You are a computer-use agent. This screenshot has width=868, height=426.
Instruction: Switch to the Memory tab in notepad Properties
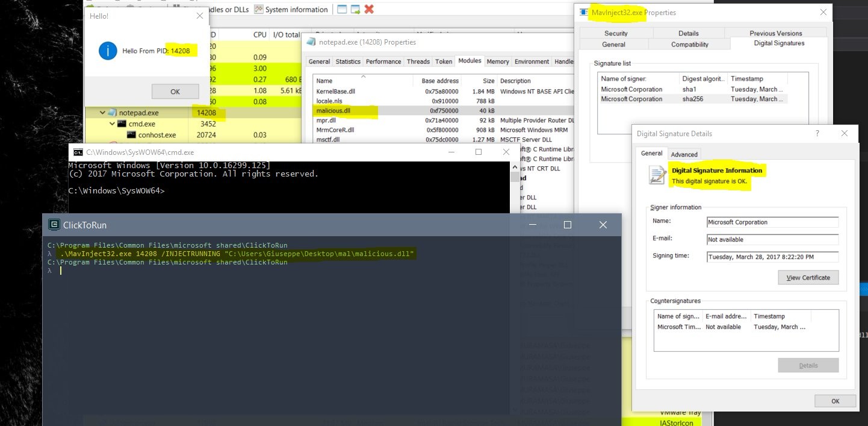[x=498, y=61]
